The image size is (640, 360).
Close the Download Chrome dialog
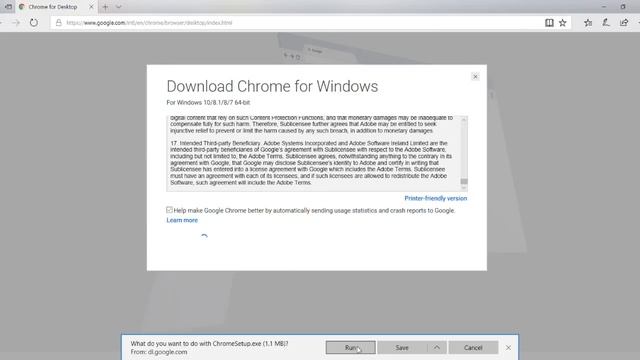click(x=475, y=77)
